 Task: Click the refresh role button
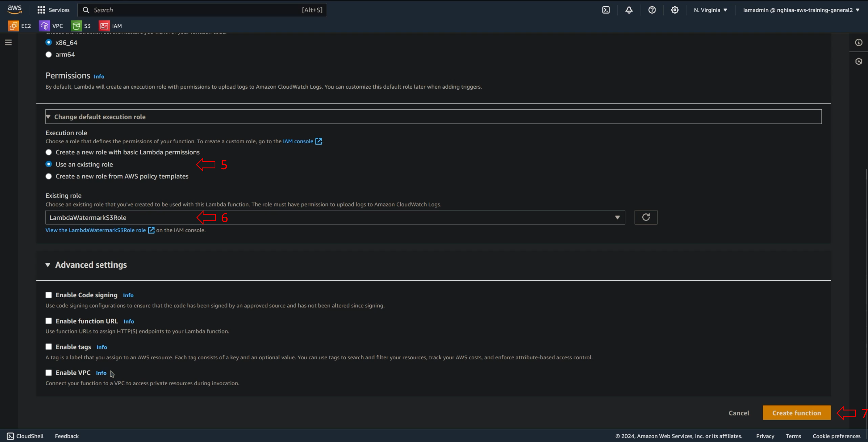[x=646, y=217]
